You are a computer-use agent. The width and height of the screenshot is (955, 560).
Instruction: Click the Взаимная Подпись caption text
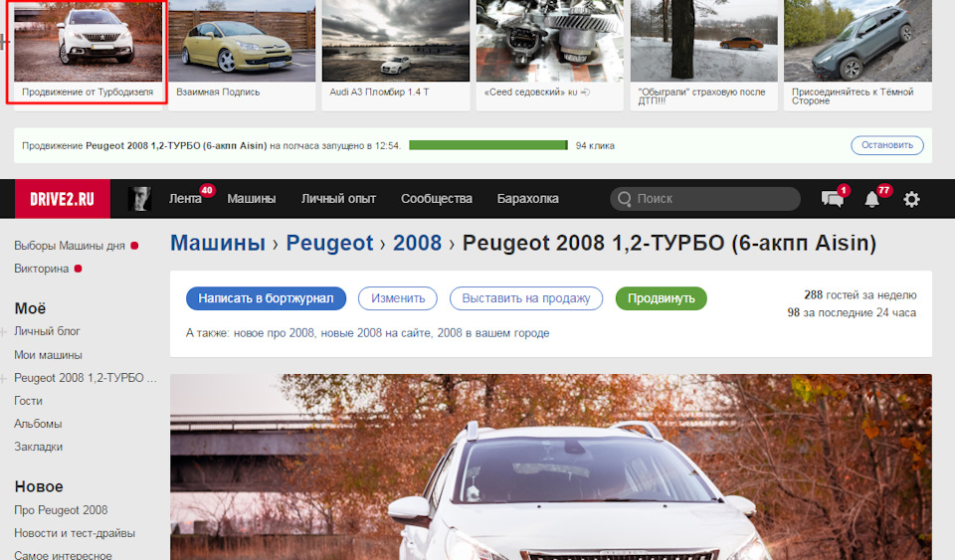(x=218, y=92)
